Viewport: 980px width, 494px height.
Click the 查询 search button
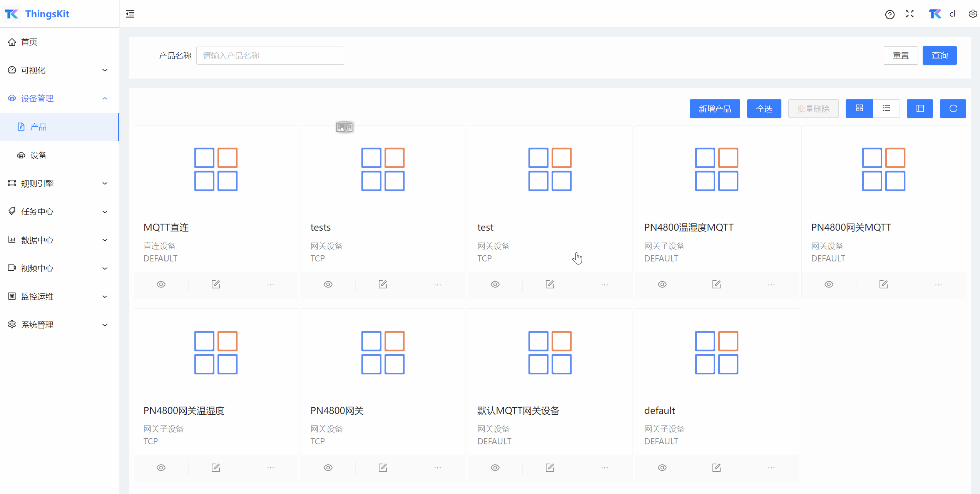939,56
